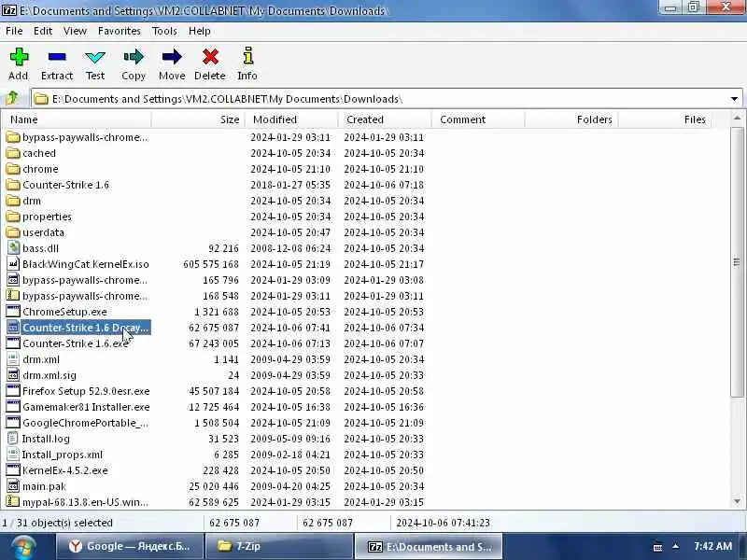
Task: Select the drm.xml.sig file name
Action: 49,375
